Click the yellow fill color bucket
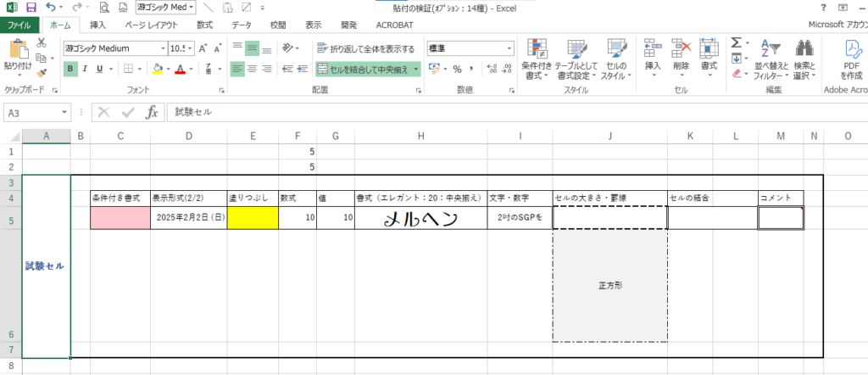The image size is (868, 375). click(157, 69)
